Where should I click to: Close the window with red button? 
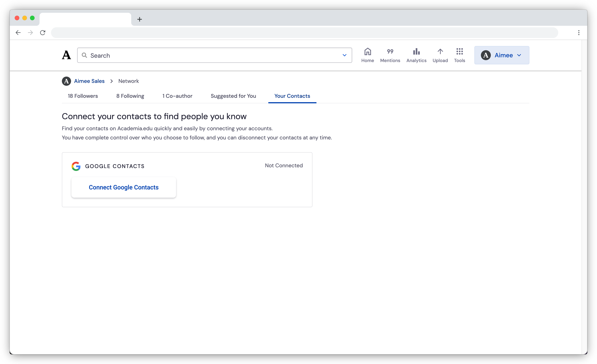coord(17,18)
